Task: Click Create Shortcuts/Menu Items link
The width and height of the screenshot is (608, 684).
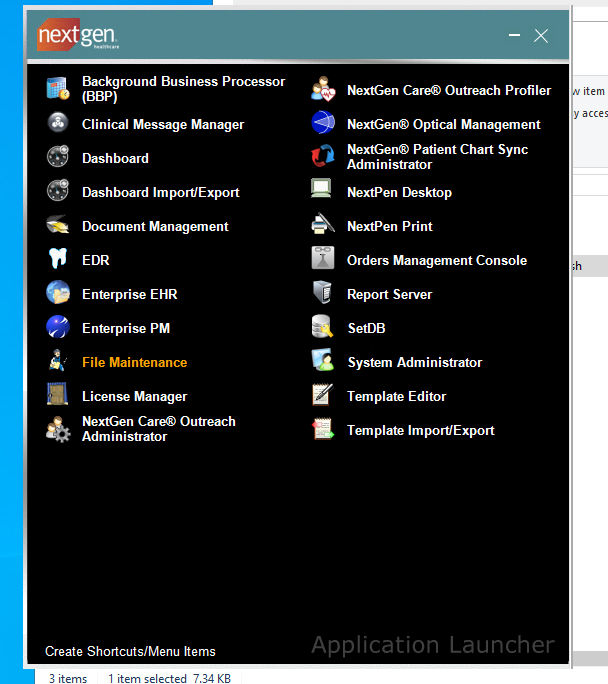Action: click(x=130, y=651)
